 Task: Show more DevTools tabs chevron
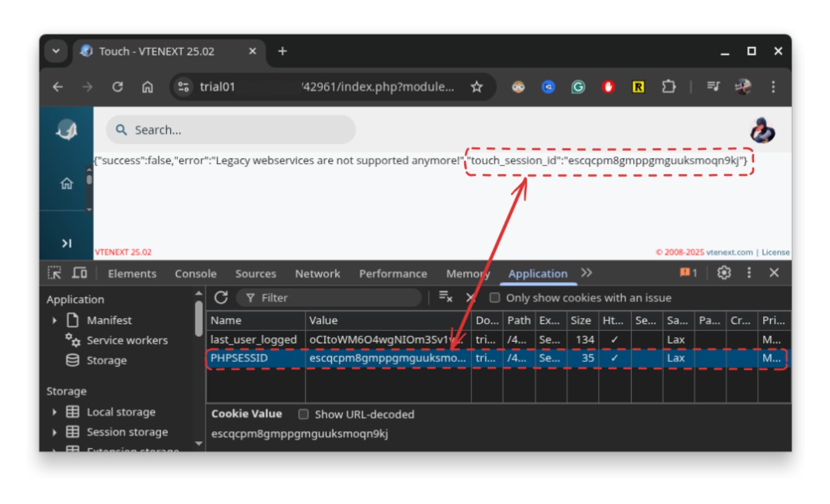point(586,273)
